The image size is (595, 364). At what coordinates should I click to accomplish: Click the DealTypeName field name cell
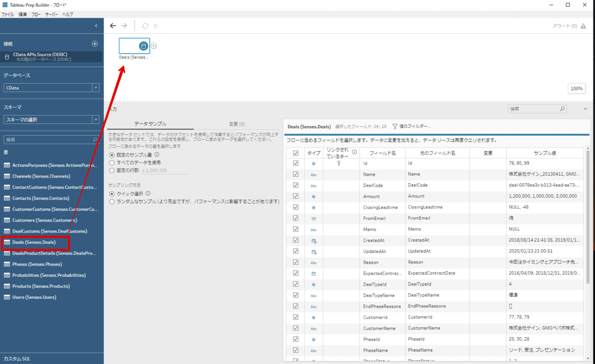click(382, 295)
